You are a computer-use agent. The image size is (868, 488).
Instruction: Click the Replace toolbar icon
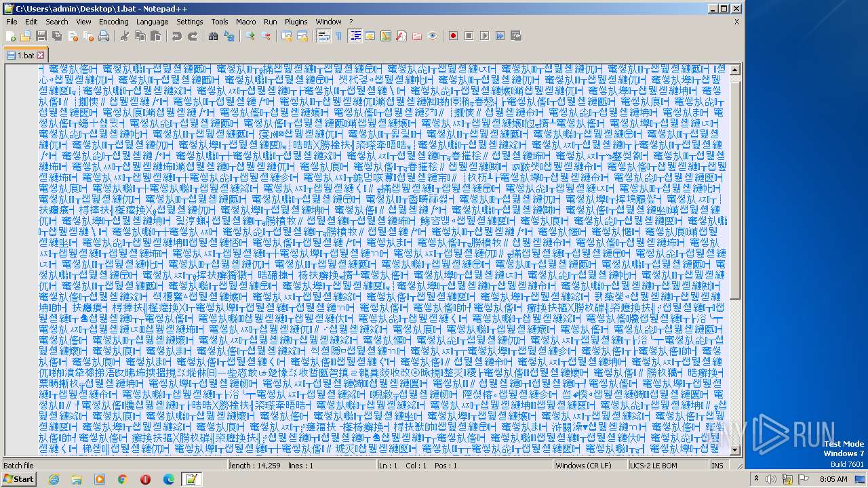(229, 36)
